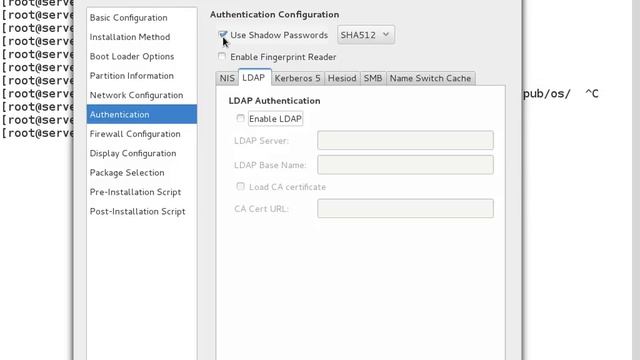The width and height of the screenshot is (640, 360).
Task: Click the LDAP Base Name label
Action: coord(270,165)
